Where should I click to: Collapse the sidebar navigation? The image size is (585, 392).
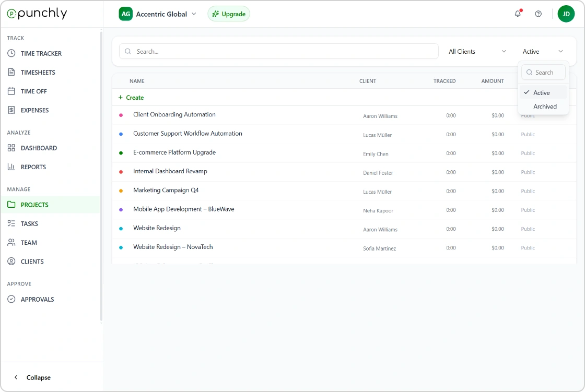click(x=32, y=377)
